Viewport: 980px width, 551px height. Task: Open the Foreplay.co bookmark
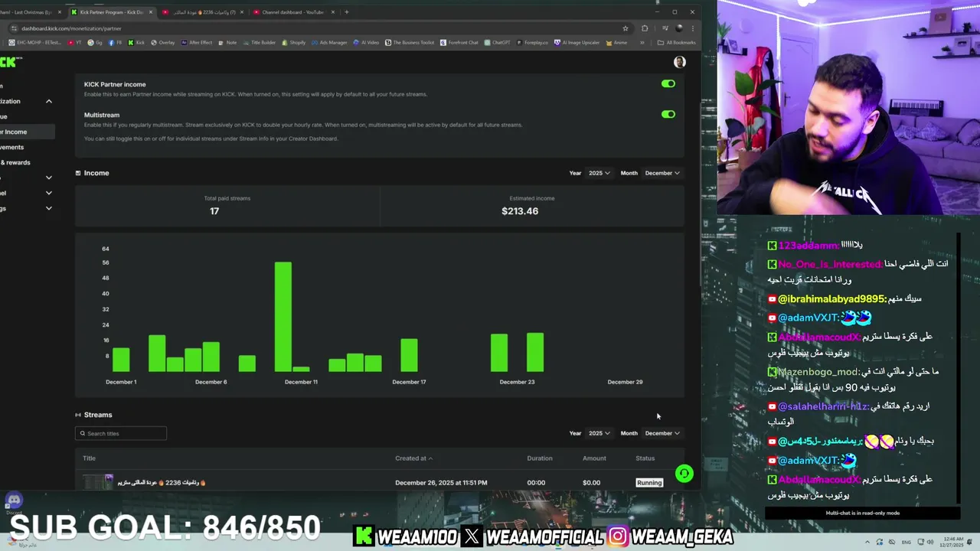[532, 43]
